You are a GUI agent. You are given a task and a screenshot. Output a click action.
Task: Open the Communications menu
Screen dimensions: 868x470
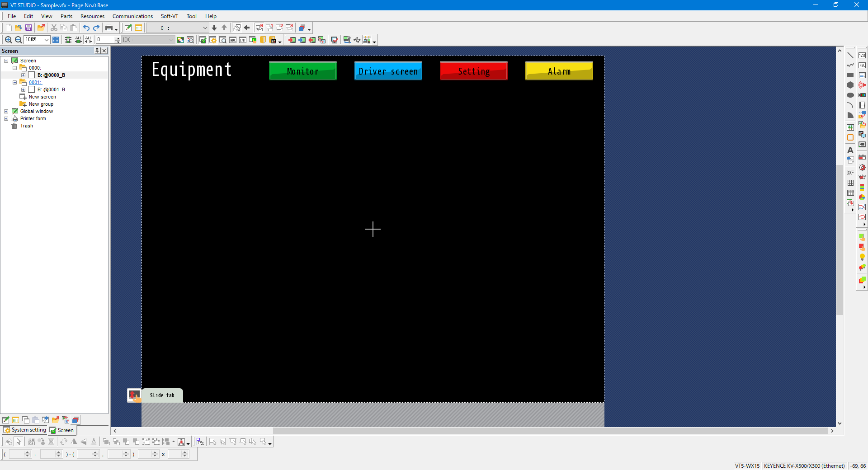click(x=132, y=16)
